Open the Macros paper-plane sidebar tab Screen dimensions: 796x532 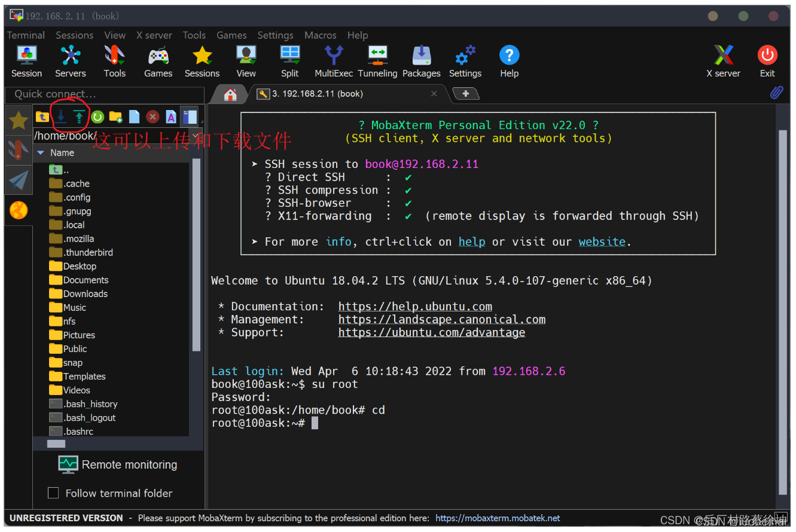19,180
